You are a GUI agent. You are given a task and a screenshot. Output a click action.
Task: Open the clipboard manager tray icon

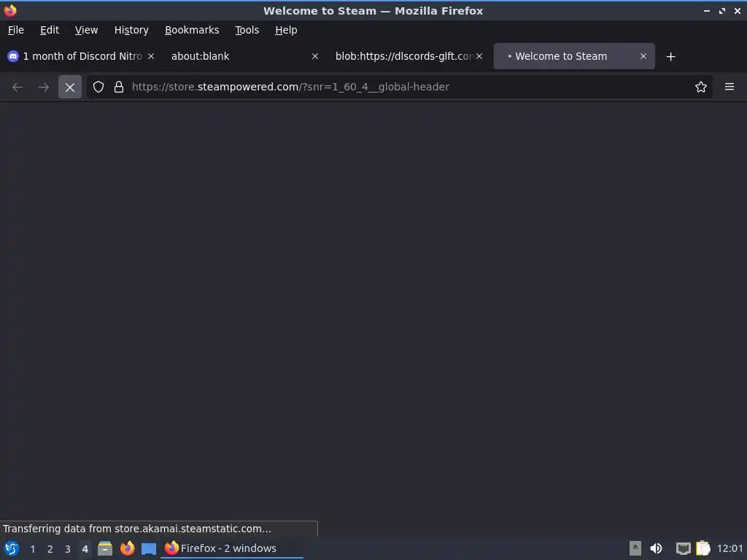(703, 548)
